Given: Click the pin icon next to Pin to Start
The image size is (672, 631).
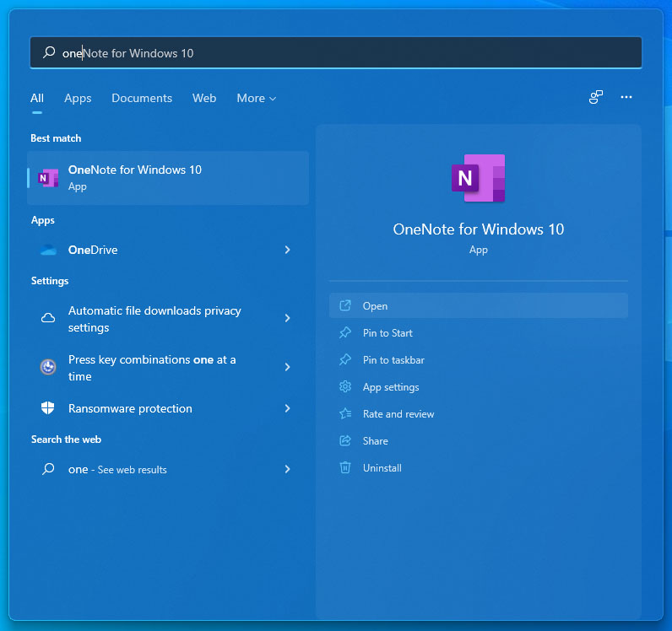Looking at the screenshot, I should 345,332.
